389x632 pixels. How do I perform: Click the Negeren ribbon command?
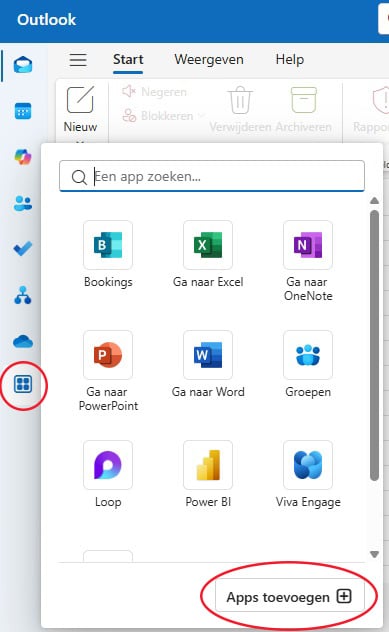pos(154,92)
